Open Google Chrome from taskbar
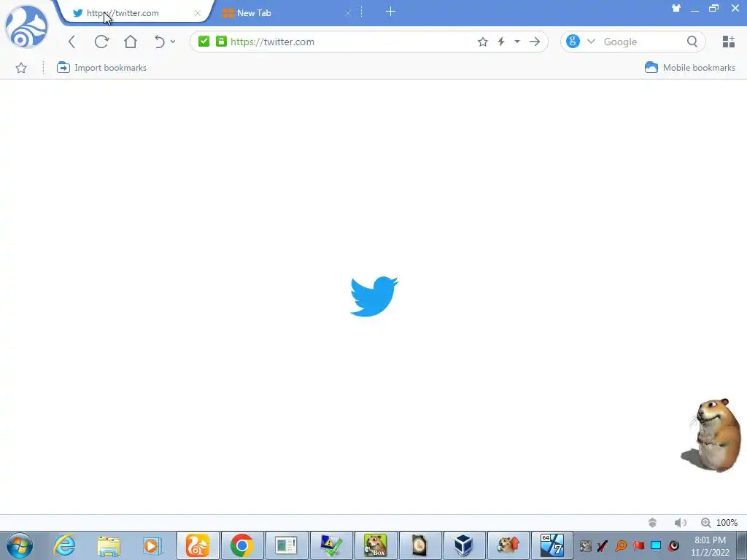 point(242,545)
